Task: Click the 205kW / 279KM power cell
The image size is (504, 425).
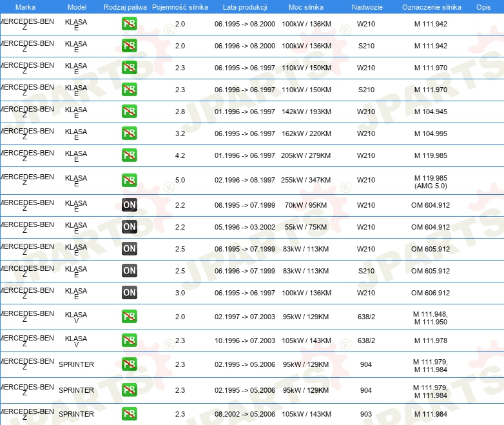Action: pos(305,156)
